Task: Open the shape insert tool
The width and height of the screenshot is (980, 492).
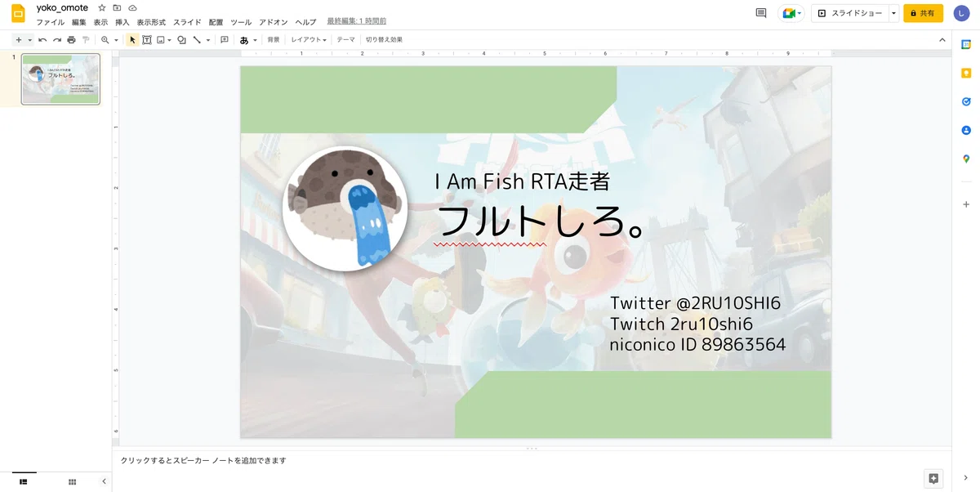Action: (181, 39)
